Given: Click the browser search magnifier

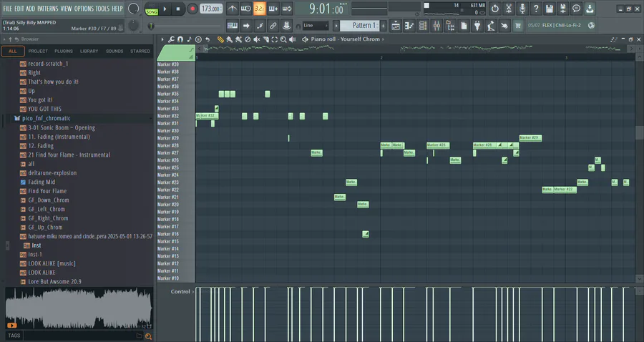Looking at the screenshot, I should point(148,336).
